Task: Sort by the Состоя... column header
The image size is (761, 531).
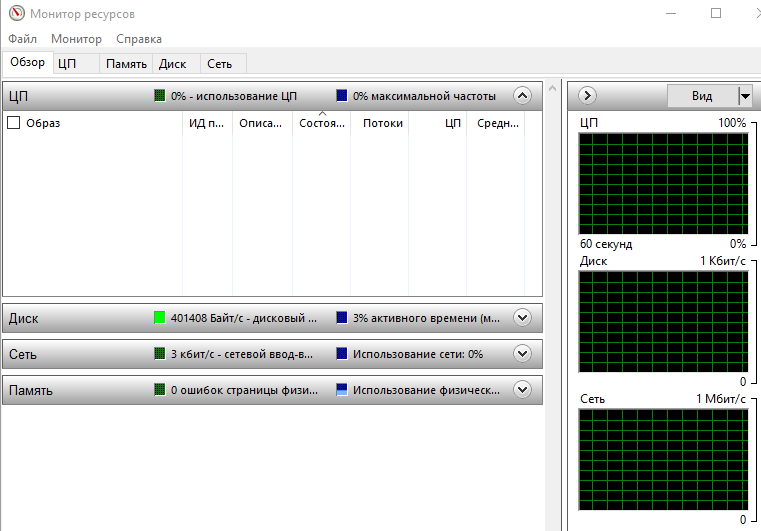Action: (x=322, y=123)
